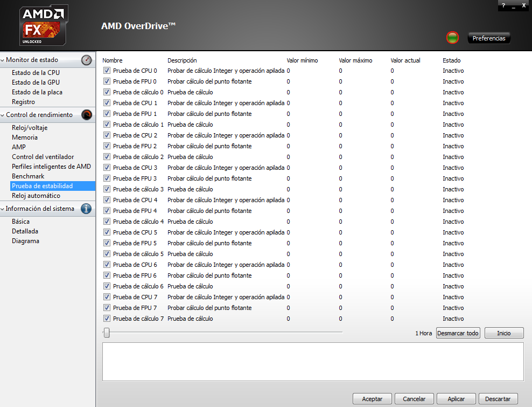Click Inactivo status of Prueba de CPU 0
Viewport: 532px width, 407px height.
point(453,71)
